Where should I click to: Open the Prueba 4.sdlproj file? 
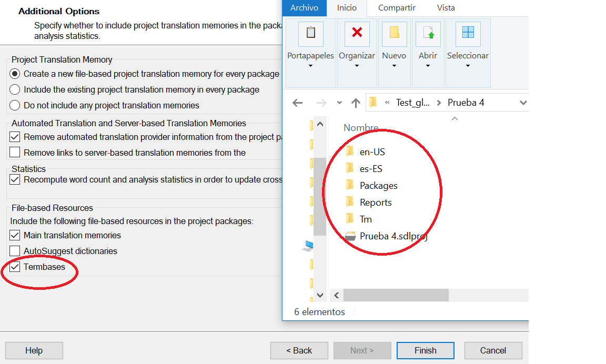[393, 236]
